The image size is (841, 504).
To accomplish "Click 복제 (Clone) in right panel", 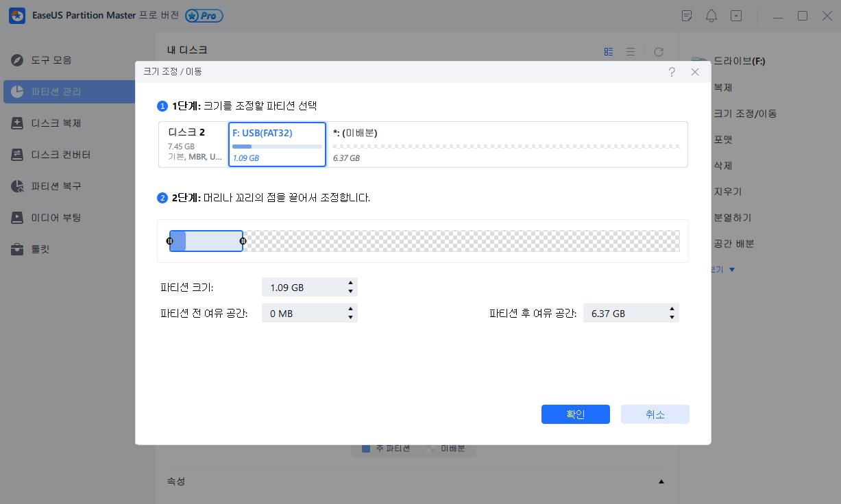I will [723, 88].
